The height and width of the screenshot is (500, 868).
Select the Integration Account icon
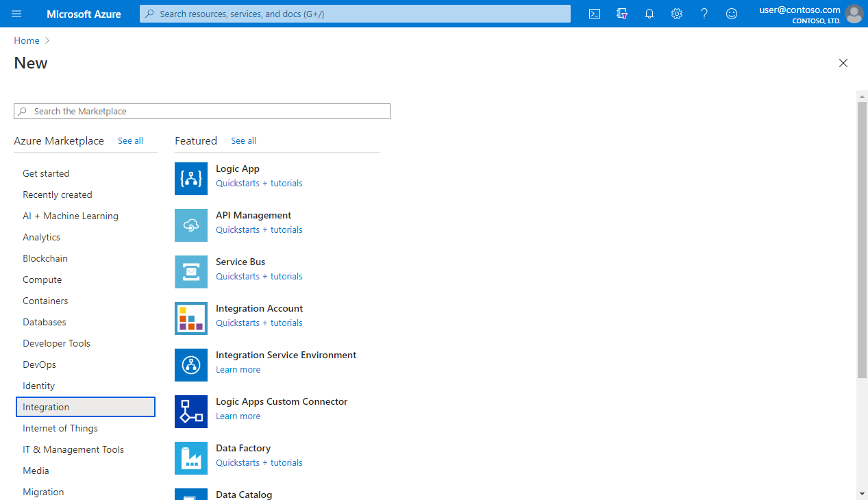pos(190,318)
